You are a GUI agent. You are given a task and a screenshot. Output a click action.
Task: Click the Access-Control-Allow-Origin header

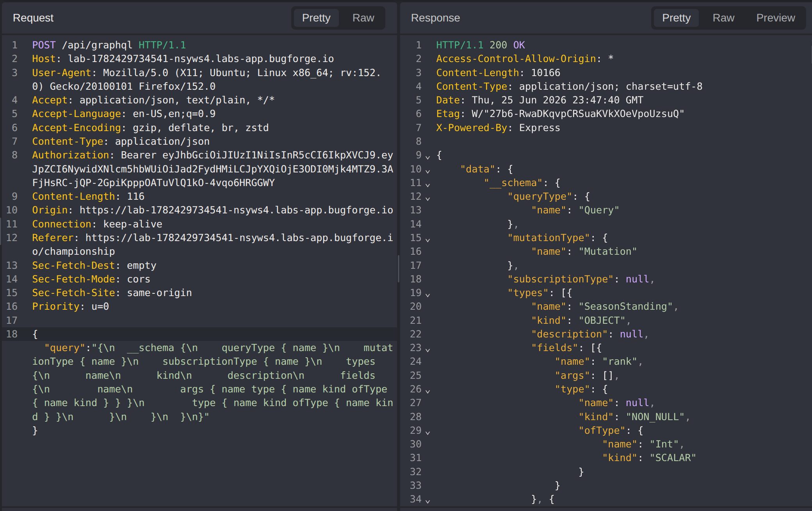(525, 59)
